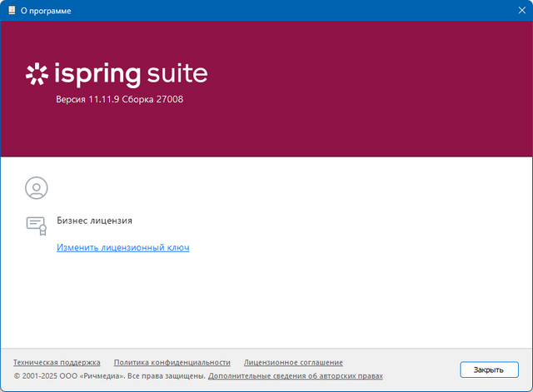Click the iSpring snowflake logo icon
Screen dimensions: 533x392
click(x=37, y=74)
